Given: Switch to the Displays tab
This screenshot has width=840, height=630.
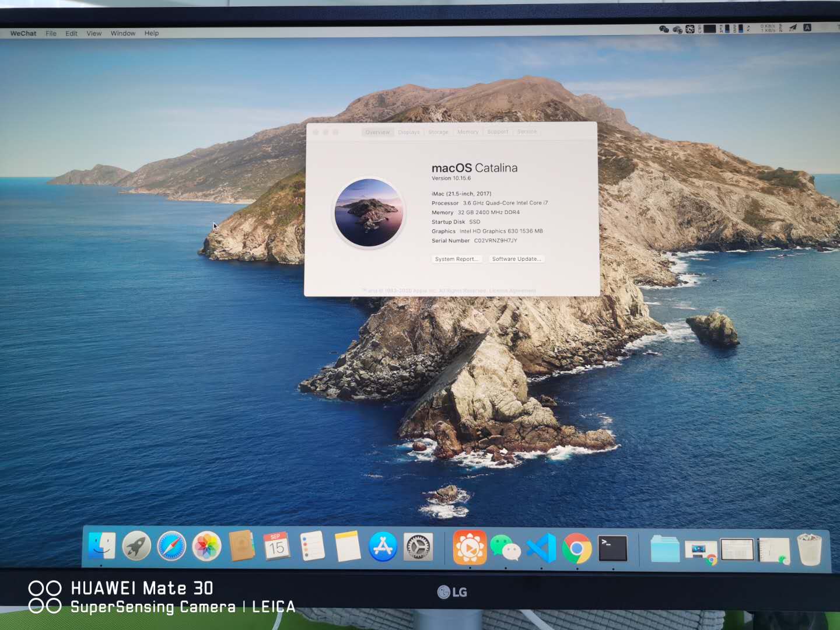Looking at the screenshot, I should [x=409, y=132].
